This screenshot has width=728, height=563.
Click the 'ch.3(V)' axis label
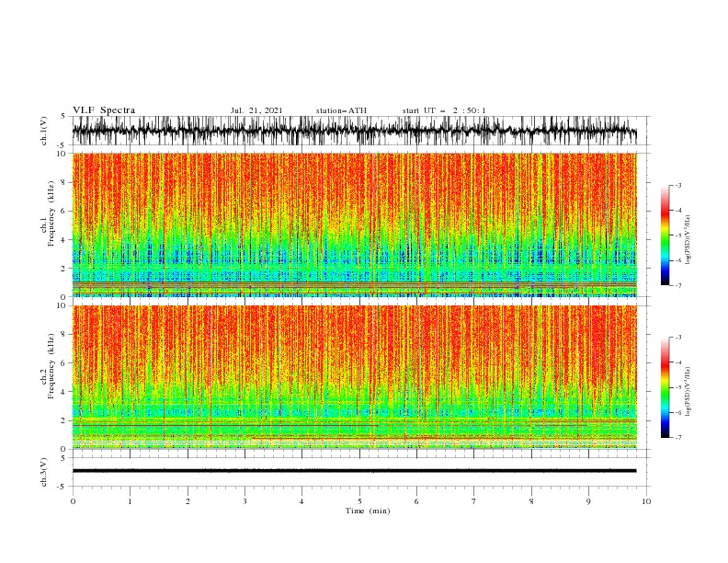coord(44,472)
